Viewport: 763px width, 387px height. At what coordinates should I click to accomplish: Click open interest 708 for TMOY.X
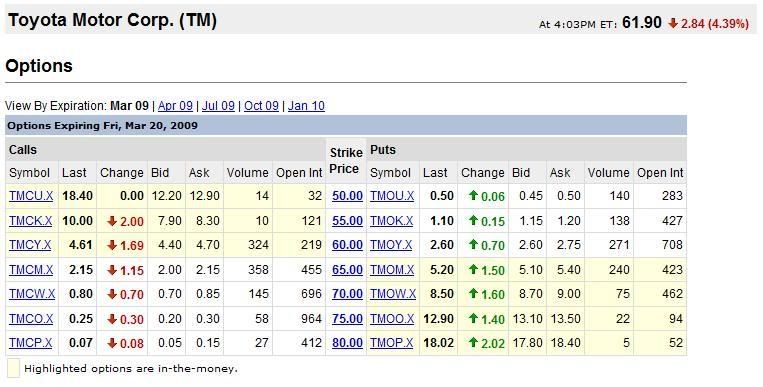point(672,245)
